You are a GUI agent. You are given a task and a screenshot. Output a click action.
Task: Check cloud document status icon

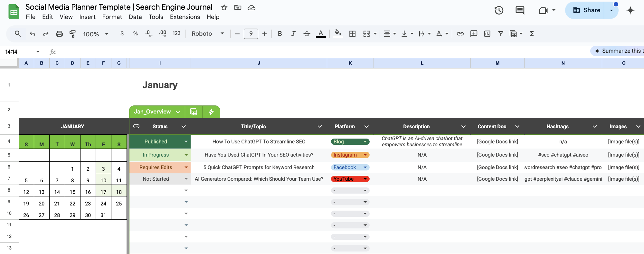tap(251, 7)
